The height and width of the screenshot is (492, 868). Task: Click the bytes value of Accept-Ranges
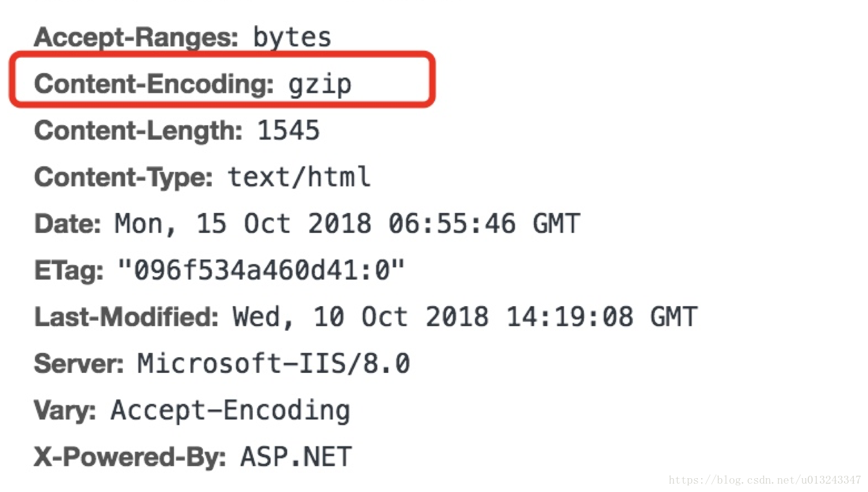tap(293, 37)
